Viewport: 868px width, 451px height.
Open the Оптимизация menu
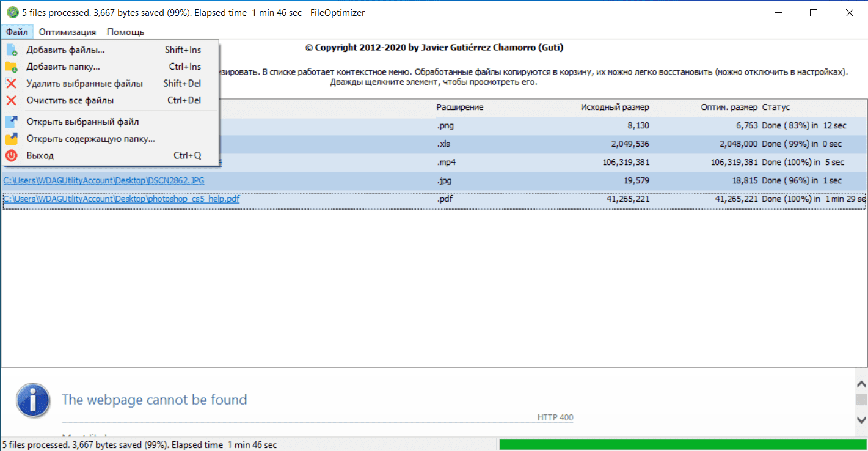[67, 32]
